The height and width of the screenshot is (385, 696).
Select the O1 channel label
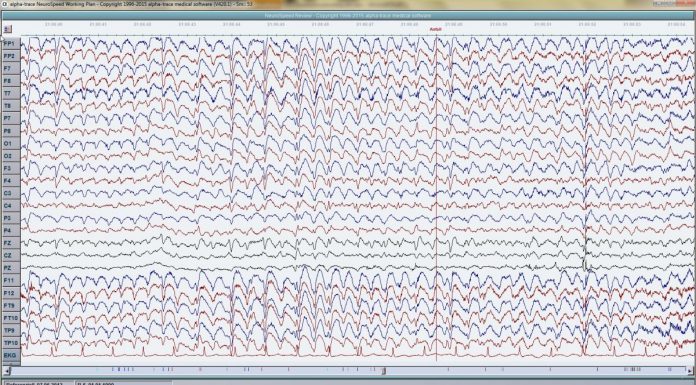coord(11,143)
